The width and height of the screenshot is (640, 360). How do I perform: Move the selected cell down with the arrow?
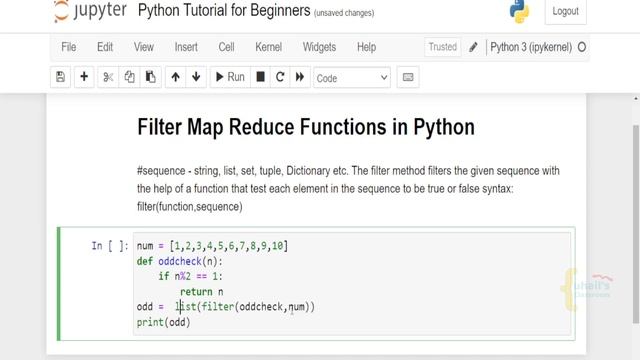[x=196, y=77]
